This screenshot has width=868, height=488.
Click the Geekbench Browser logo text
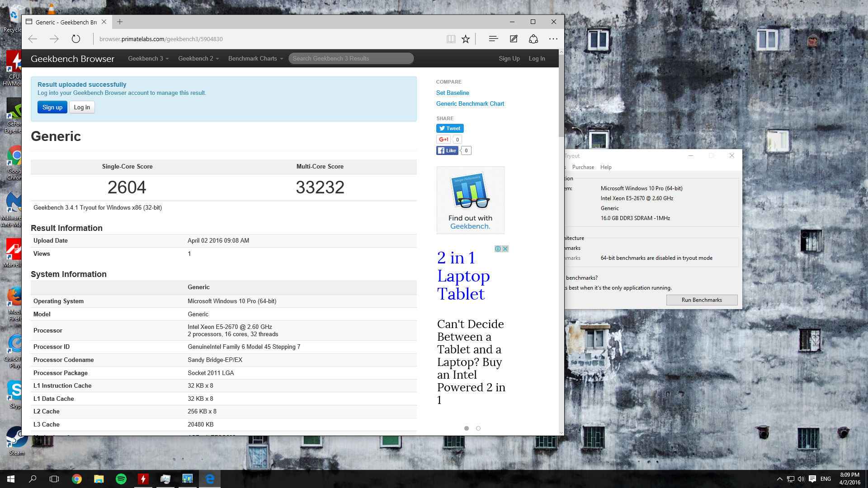coord(72,59)
